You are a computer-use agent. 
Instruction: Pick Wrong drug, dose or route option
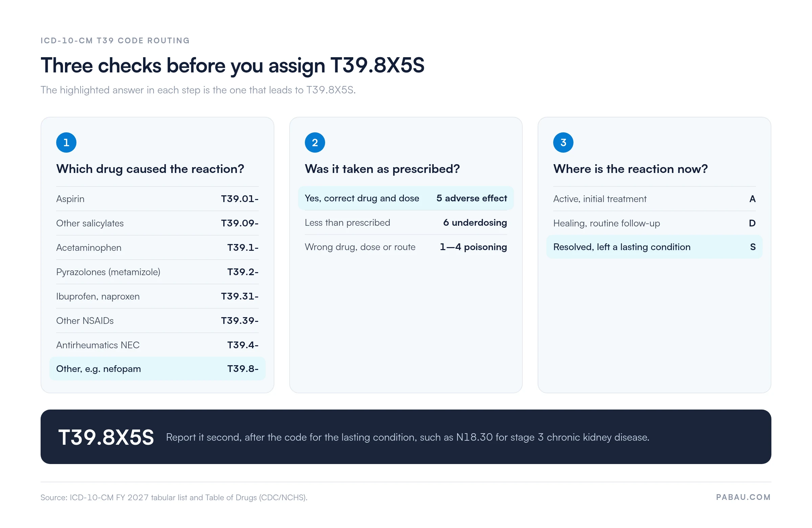(406, 247)
